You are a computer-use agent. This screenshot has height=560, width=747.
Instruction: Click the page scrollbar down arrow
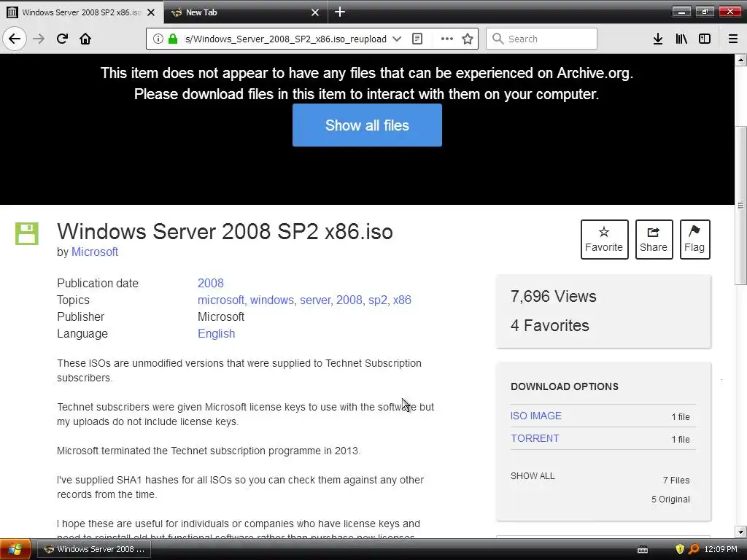[x=740, y=532]
